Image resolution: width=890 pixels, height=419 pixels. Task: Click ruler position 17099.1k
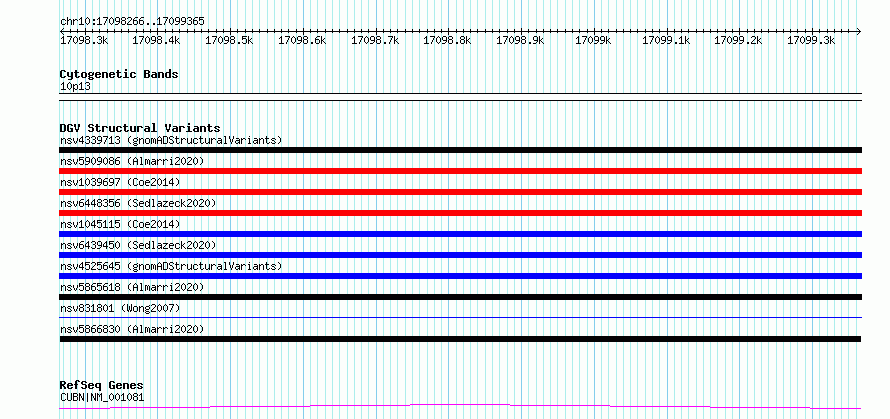pyautogui.click(x=666, y=40)
